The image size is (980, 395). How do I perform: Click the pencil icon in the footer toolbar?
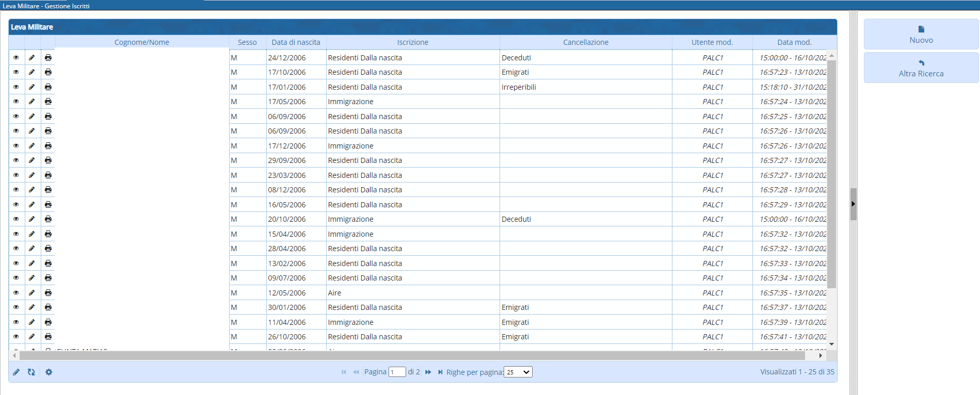pos(17,372)
